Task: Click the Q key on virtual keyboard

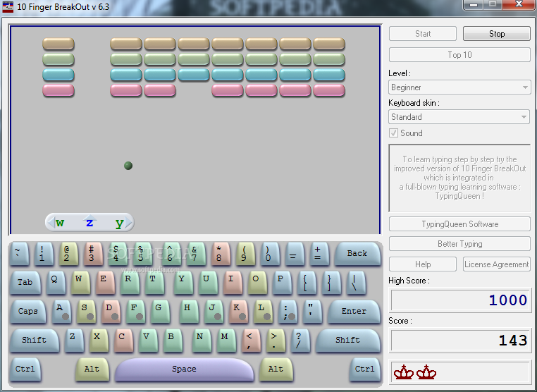Action: pos(56,282)
